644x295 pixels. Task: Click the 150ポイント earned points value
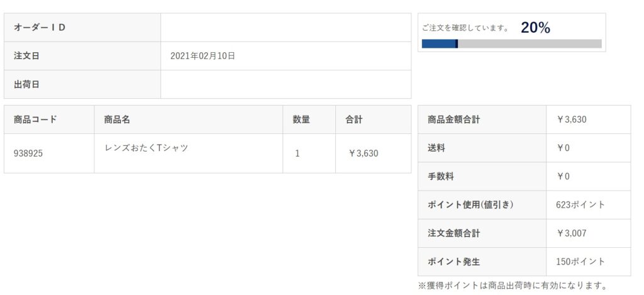[580, 261]
